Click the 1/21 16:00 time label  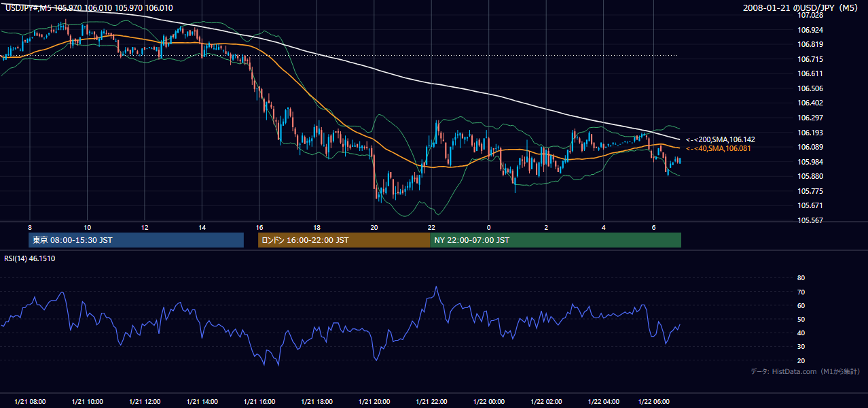(259, 402)
